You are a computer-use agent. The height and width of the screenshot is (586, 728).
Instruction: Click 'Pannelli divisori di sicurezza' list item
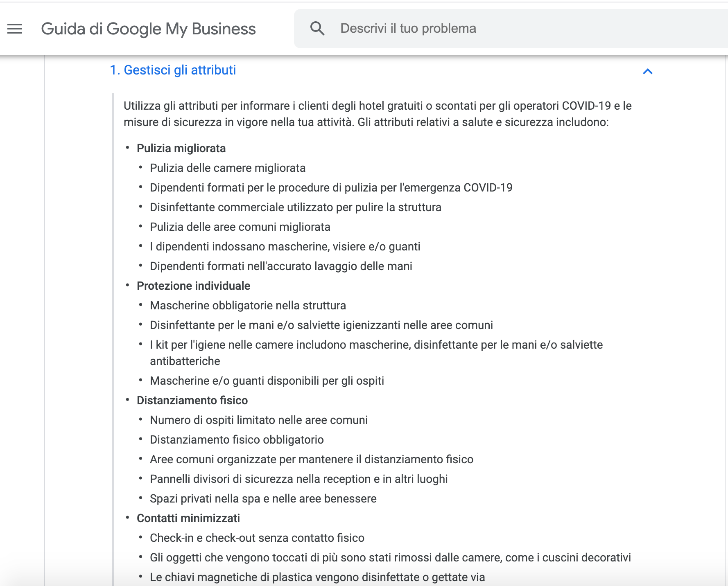pos(298,479)
